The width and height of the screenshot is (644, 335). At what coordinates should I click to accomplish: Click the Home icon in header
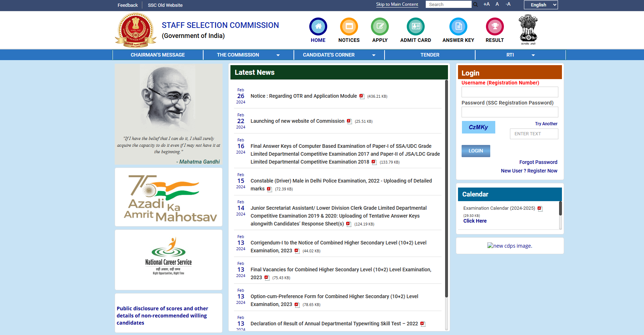(x=318, y=26)
